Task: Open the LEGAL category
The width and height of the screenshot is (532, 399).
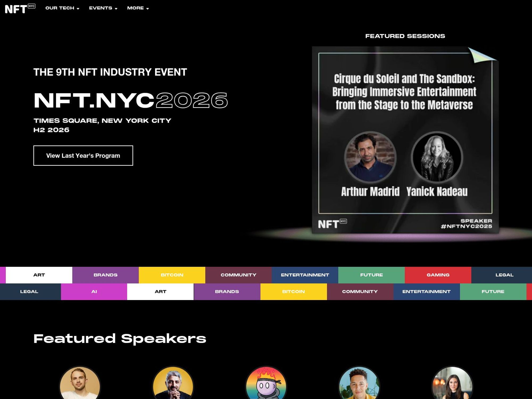Action: coord(504,275)
